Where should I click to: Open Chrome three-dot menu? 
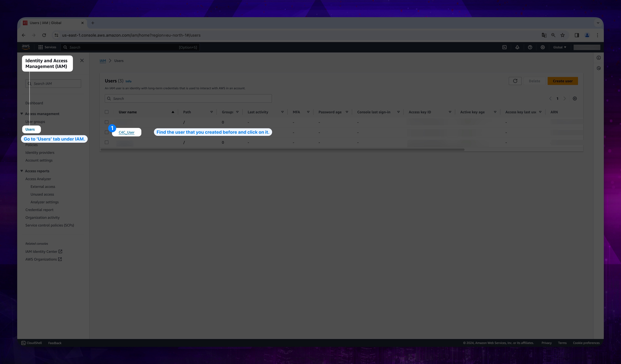[x=598, y=35]
